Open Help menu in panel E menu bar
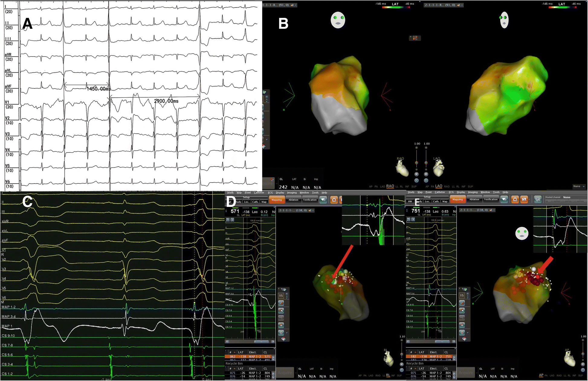588x381 pixels. [505, 192]
